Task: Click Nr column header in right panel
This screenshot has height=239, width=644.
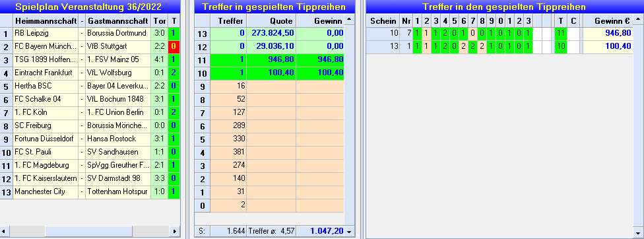Action: coord(406,20)
